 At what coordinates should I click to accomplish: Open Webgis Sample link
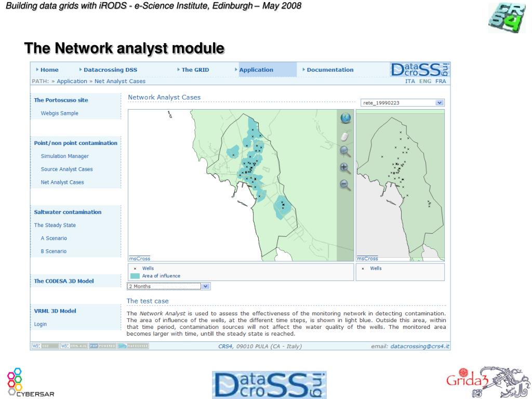pyautogui.click(x=59, y=113)
